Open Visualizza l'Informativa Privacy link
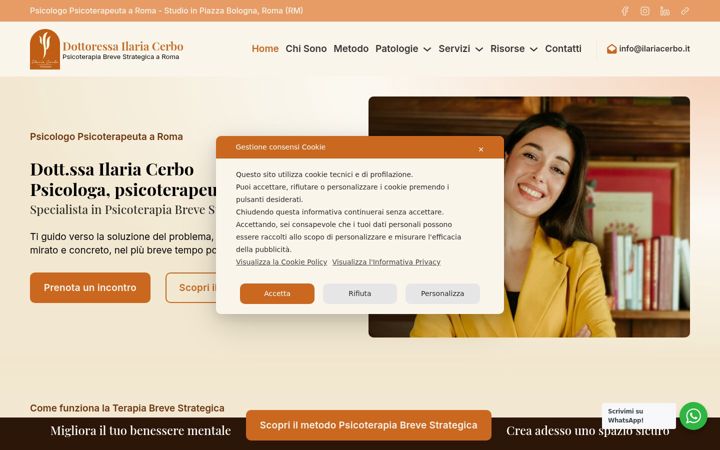 click(386, 262)
